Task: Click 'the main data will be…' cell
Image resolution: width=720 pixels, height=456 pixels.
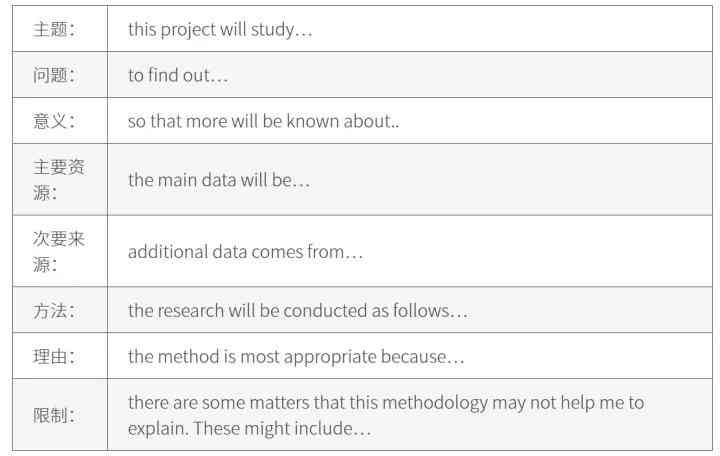Action: [x=410, y=179]
